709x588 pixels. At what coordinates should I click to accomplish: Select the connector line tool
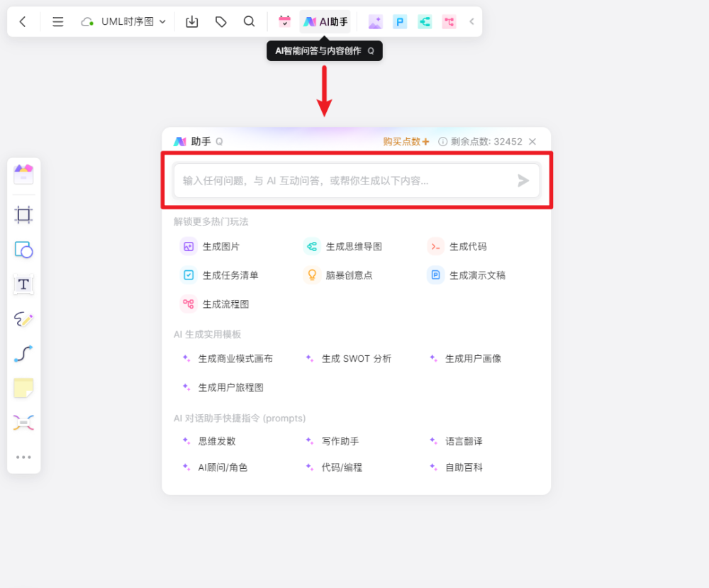23,354
